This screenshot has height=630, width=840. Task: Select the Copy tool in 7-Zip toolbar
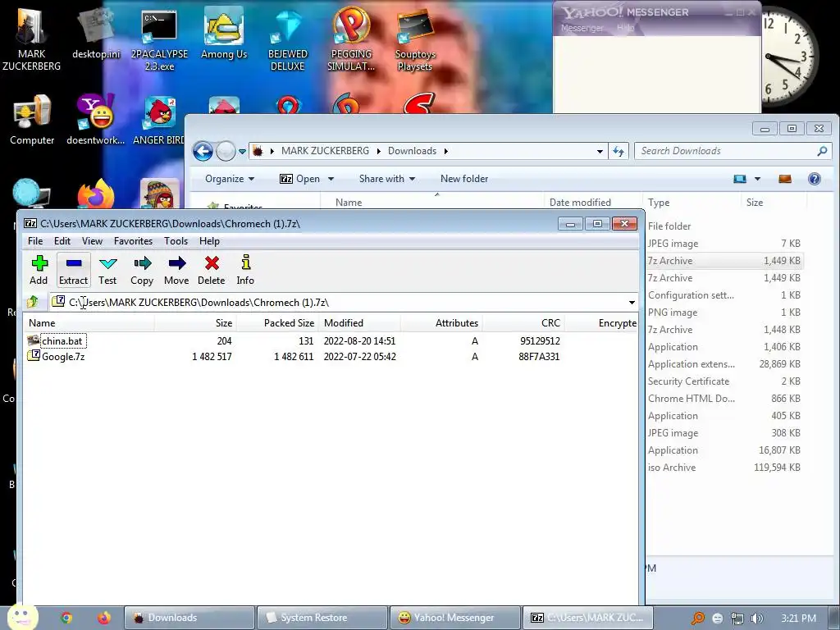142,269
